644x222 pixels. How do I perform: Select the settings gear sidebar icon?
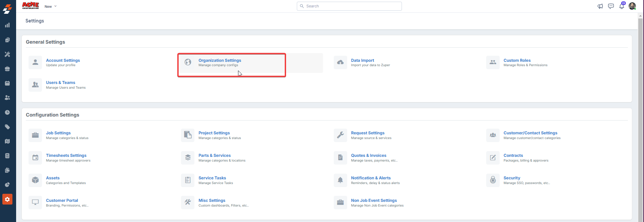point(7,199)
